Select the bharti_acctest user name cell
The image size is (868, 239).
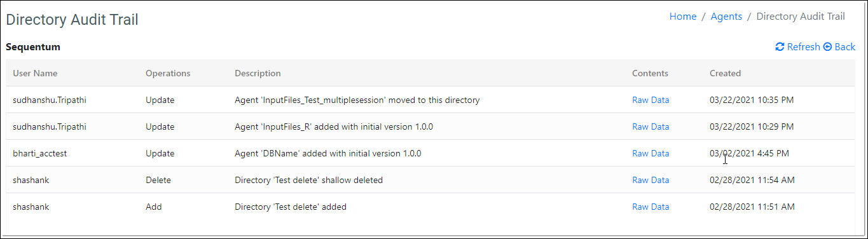tap(41, 153)
